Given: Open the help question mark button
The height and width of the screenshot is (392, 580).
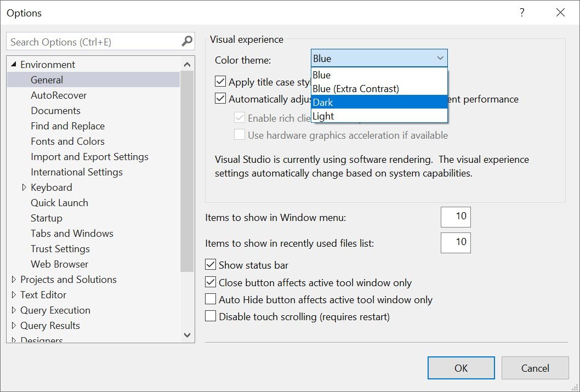Looking at the screenshot, I should click(x=522, y=13).
